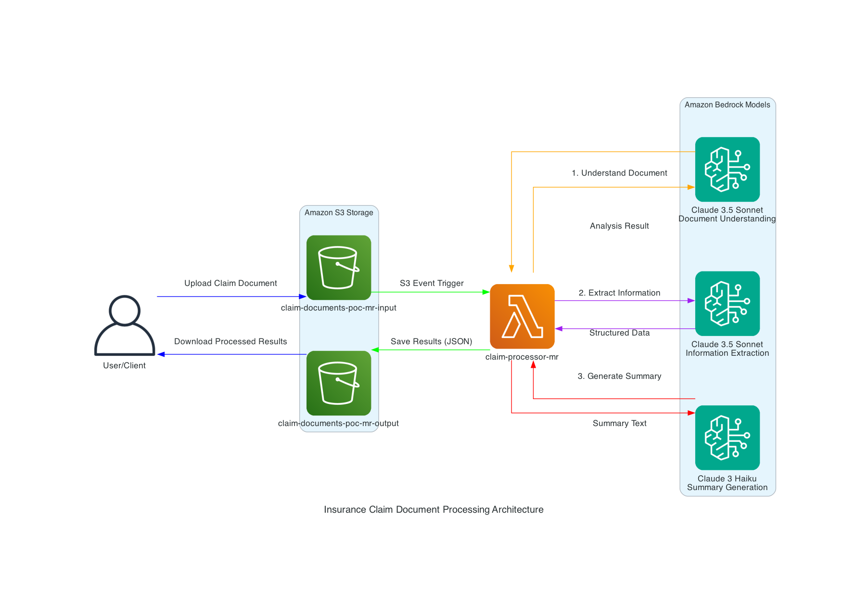Click the 'Claude 3.5 Sonnet Information Extraction' caption
The width and height of the screenshot is (868, 609).
[727, 349]
